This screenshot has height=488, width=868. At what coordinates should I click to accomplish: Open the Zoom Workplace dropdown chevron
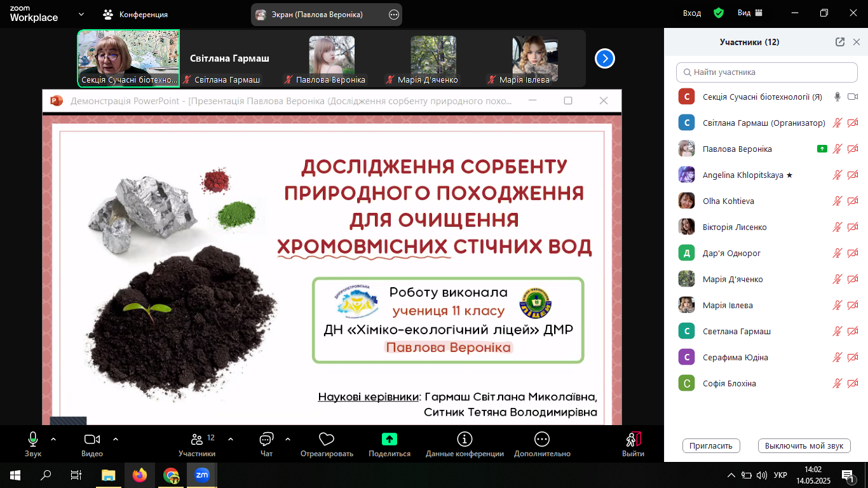81,14
